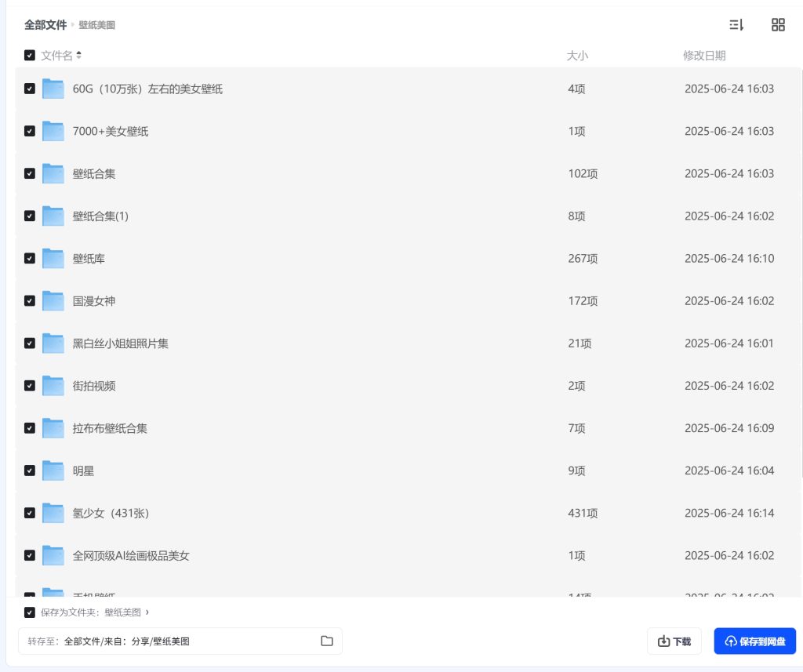
Task: Click the 431项 size value
Action: coord(583,514)
